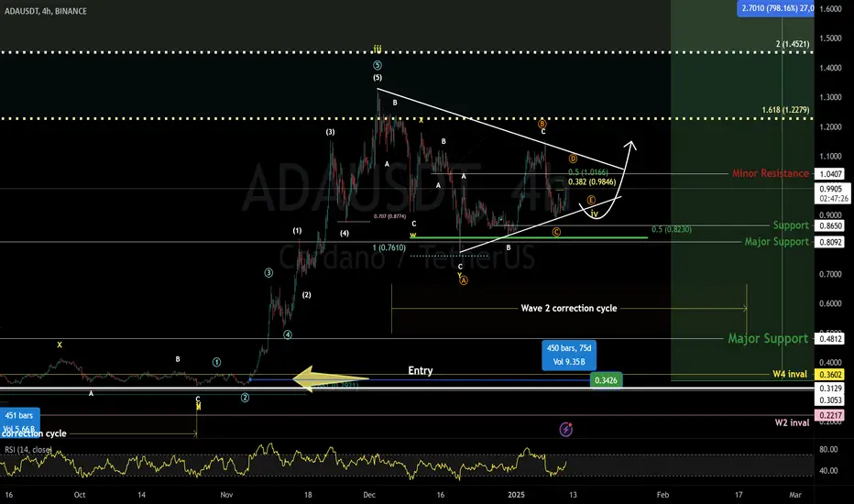This screenshot has width=854, height=504.
Task: Click the 0.3053 price tag
Action: 830,400
